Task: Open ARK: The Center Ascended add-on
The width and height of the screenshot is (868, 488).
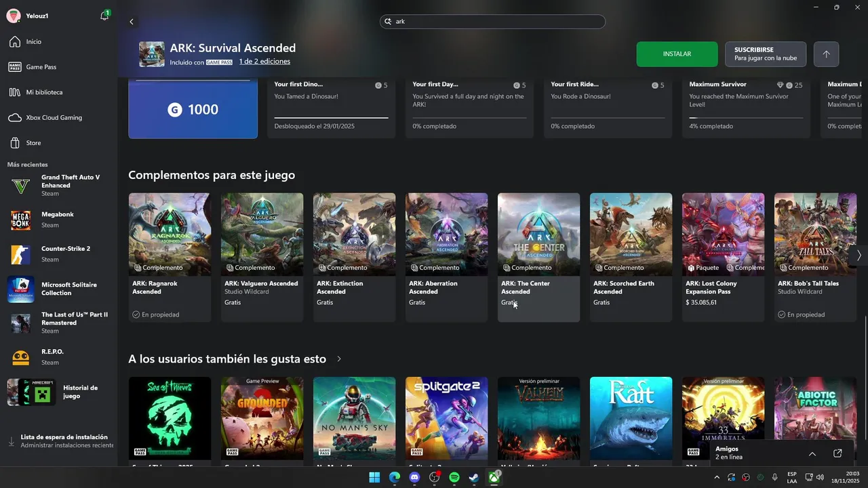Action: [538, 258]
